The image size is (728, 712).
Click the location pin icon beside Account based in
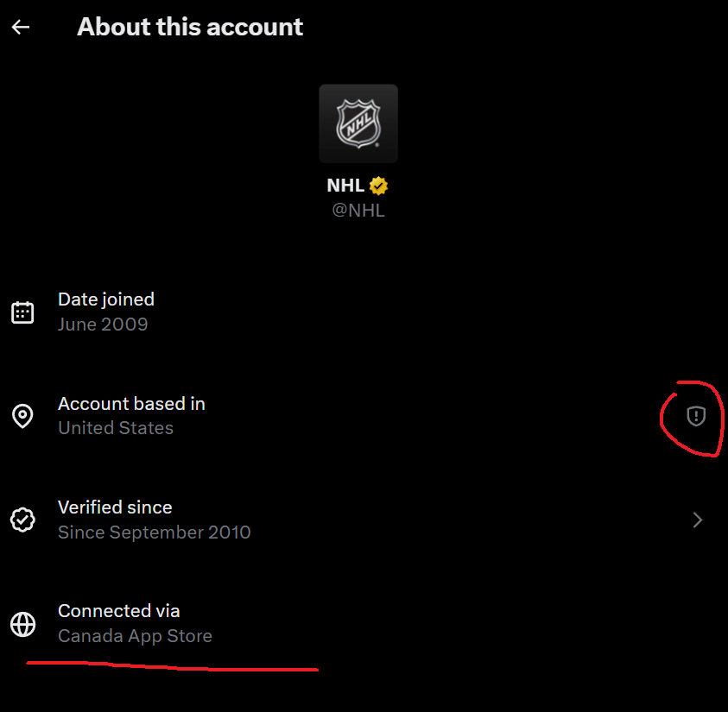[x=22, y=416]
